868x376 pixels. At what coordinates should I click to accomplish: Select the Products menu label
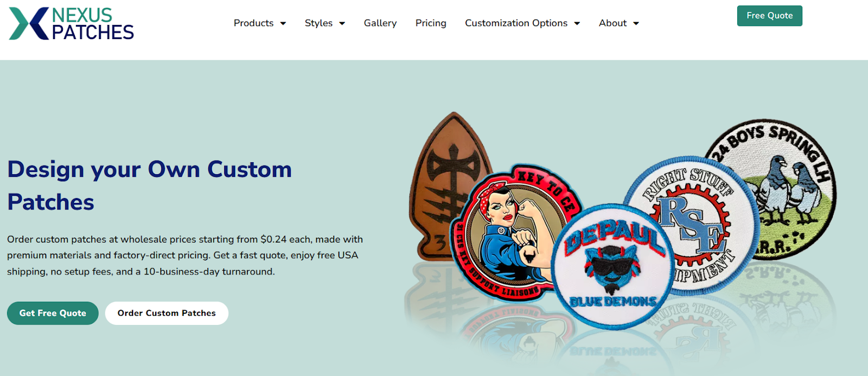click(x=253, y=23)
